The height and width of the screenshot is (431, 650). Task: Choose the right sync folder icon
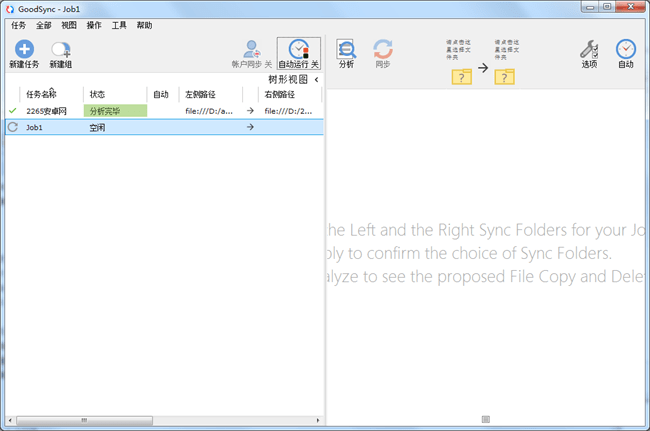(x=505, y=76)
